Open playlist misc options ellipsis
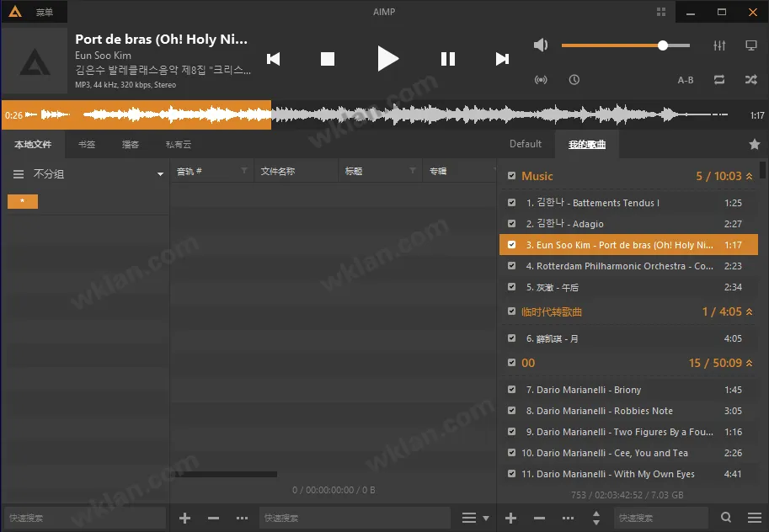Image resolution: width=769 pixels, height=532 pixels. (568, 518)
